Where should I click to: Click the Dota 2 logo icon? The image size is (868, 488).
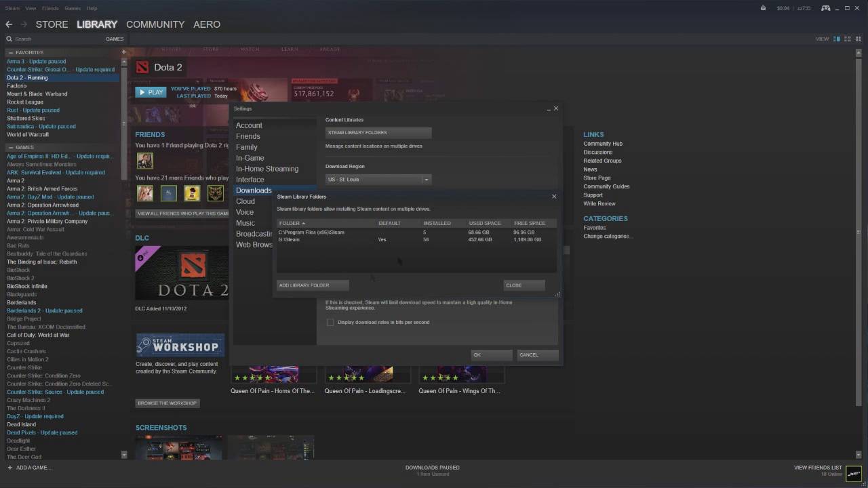pos(142,67)
